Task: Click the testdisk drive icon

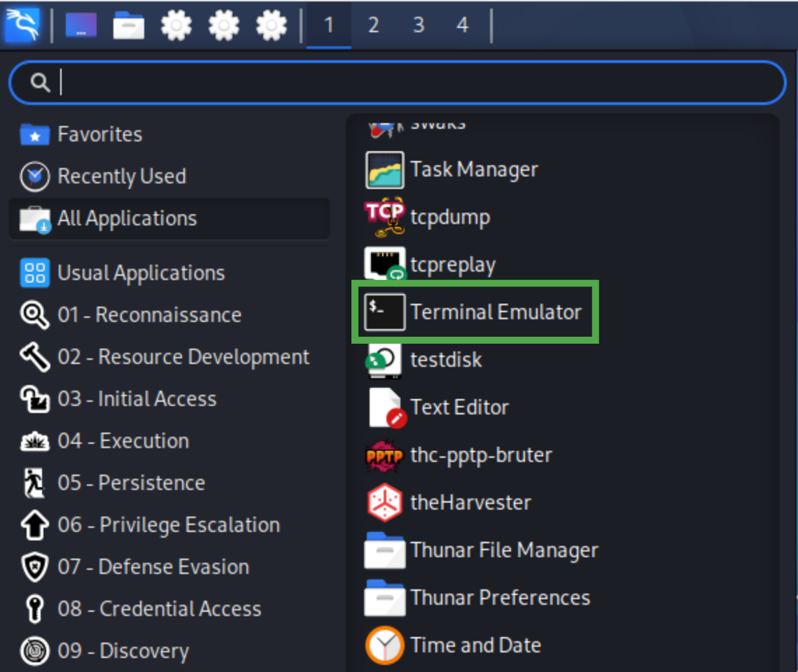Action: click(385, 360)
